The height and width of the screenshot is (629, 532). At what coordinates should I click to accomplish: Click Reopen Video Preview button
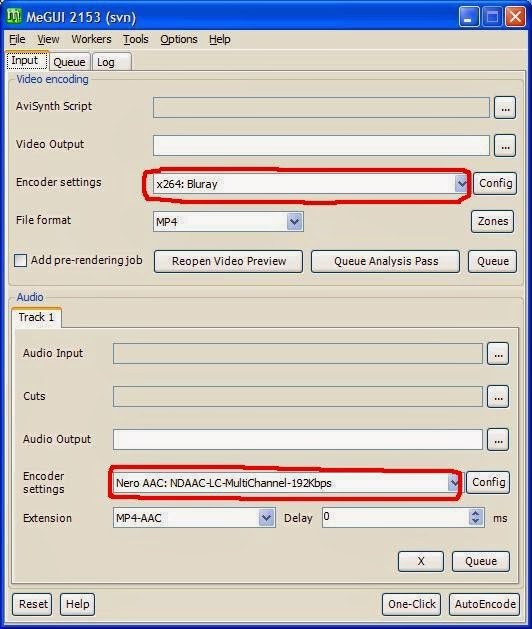tap(228, 262)
